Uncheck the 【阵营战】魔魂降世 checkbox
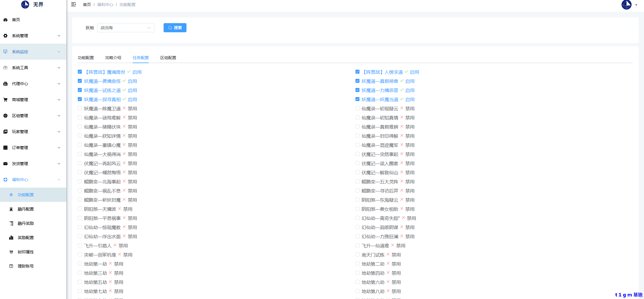The height and width of the screenshot is (299, 644). [80, 72]
